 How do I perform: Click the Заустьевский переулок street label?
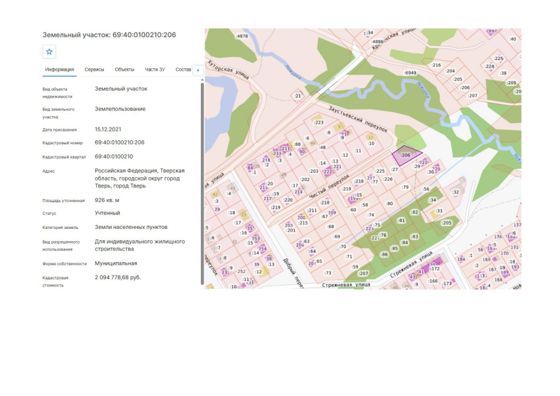358,119
